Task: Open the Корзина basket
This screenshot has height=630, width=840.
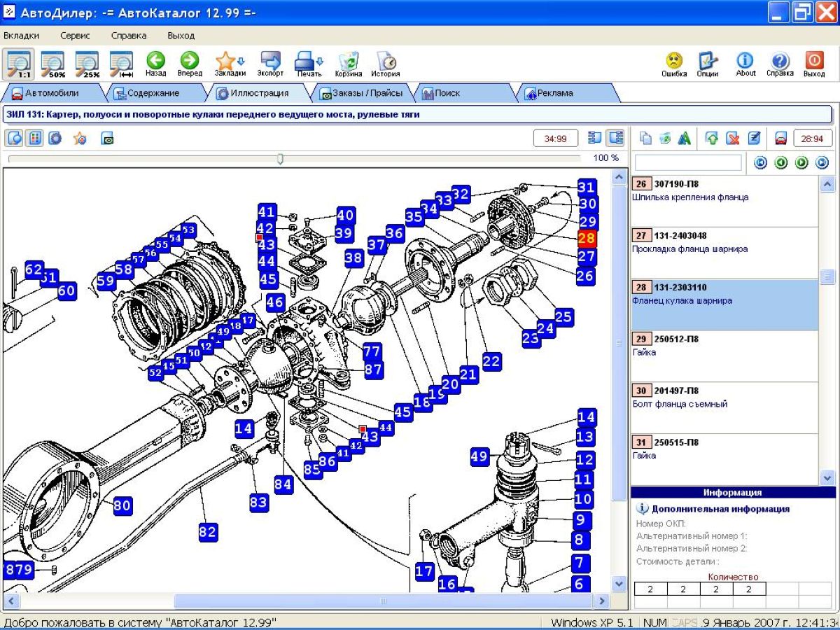Action: 348,64
